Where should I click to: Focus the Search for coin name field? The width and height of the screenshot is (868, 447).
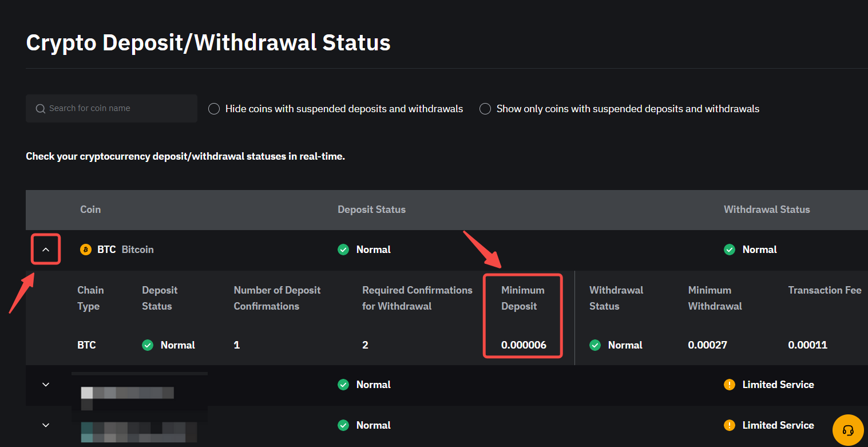[x=120, y=109]
